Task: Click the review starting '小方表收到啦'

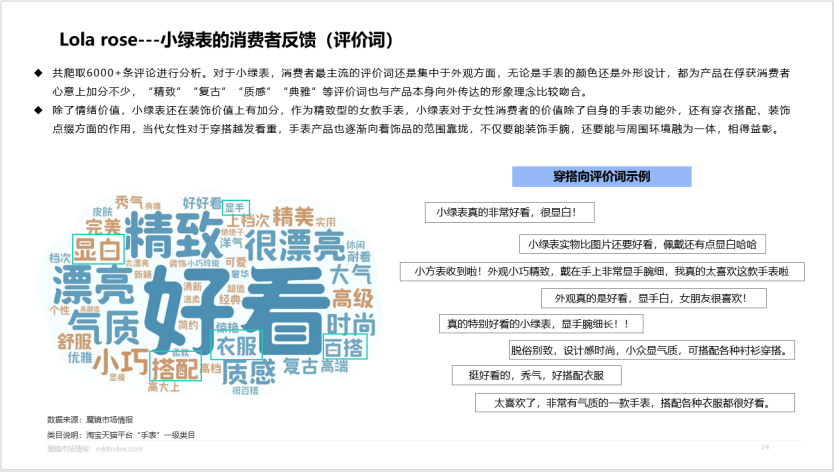Action: coord(602,271)
